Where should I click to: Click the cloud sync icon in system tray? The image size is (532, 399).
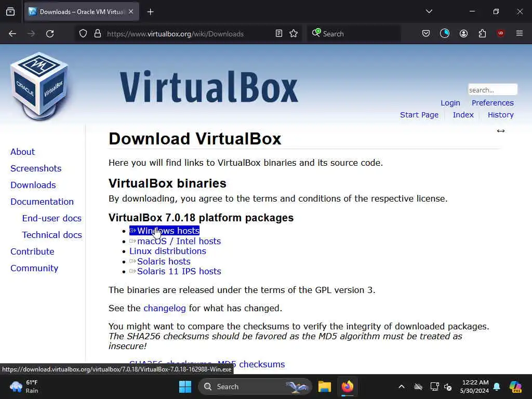[418, 387]
